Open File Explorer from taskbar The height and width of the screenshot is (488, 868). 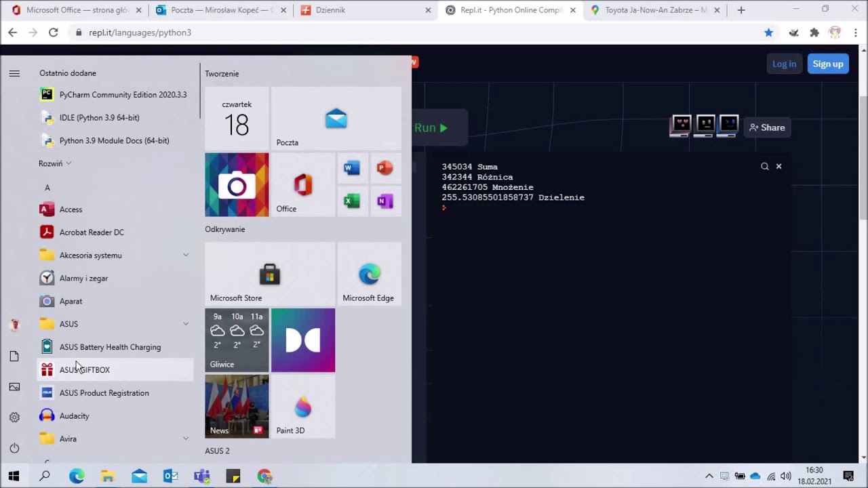[x=108, y=476]
